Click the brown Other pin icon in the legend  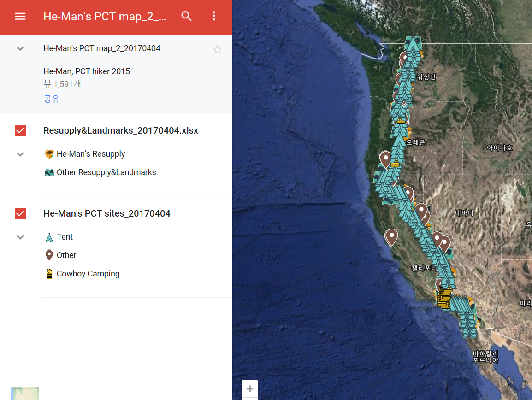(x=49, y=255)
